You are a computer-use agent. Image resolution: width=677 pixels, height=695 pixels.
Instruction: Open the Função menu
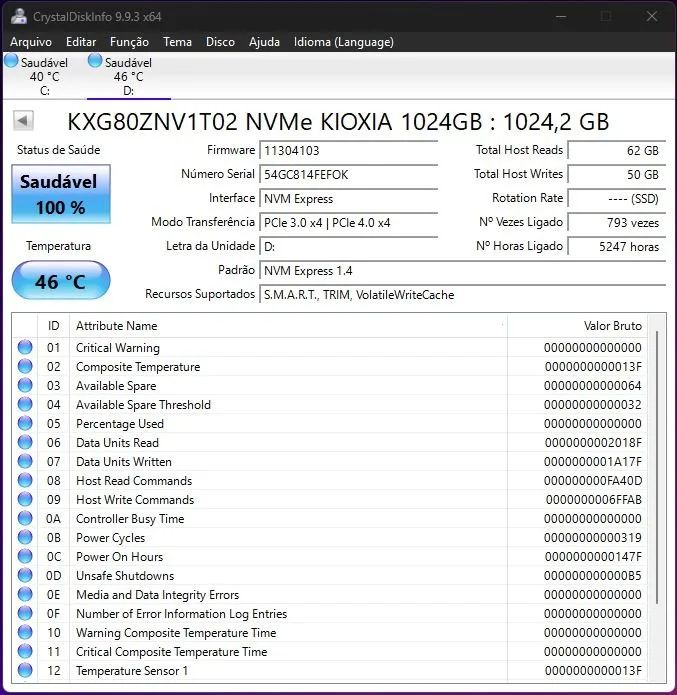(129, 42)
